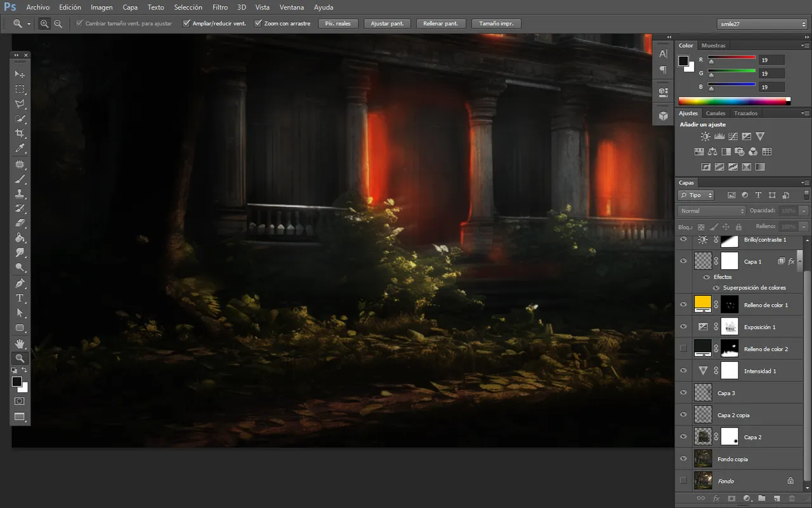Hide the Intensidad 1 layer
Image resolution: width=812 pixels, height=508 pixels.
tap(683, 371)
